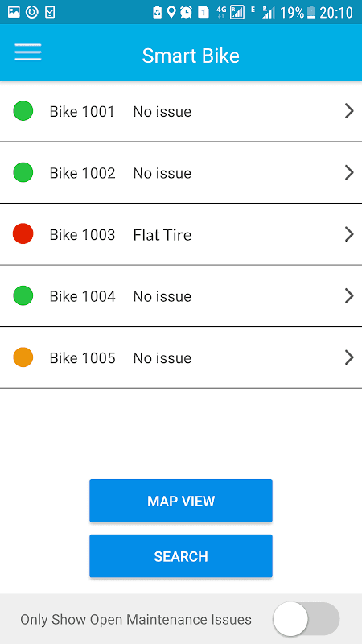Tap the alarm clock icon in status bar

186,12
